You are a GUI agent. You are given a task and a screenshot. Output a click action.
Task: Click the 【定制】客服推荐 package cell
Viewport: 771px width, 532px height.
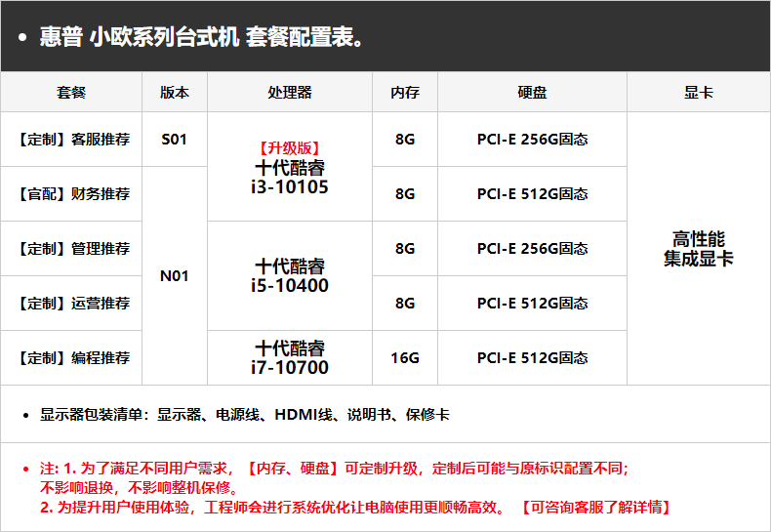click(x=71, y=140)
